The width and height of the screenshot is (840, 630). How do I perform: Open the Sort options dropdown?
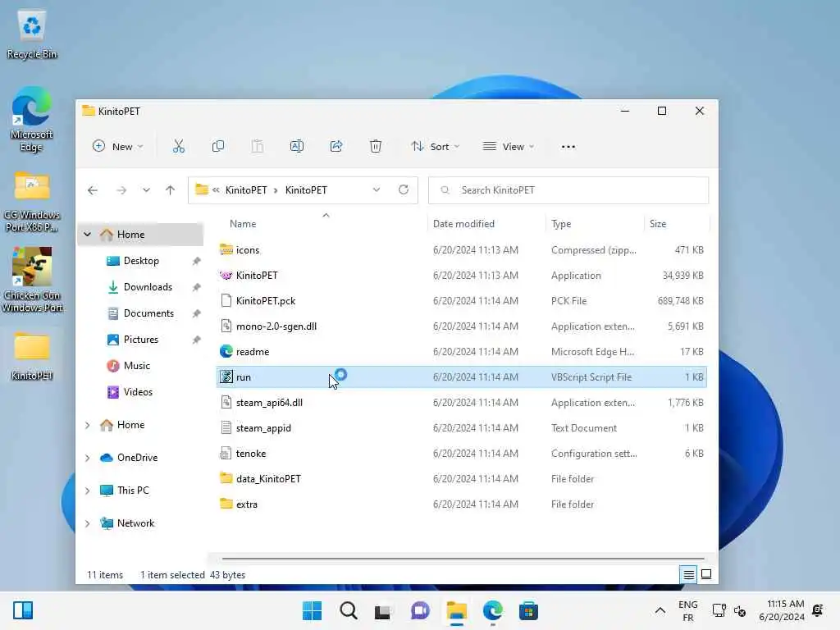point(435,146)
